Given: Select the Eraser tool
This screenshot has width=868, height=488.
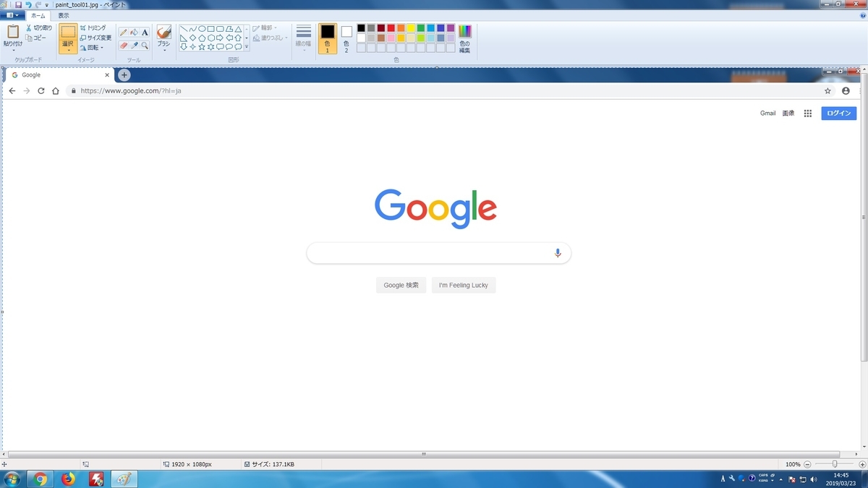Looking at the screenshot, I should click(124, 45).
